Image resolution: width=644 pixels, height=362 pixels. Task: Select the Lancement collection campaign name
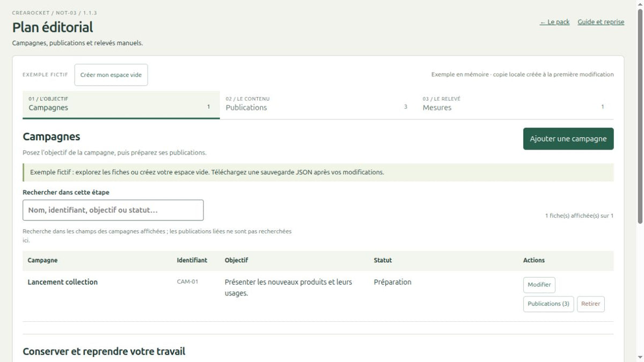tap(63, 282)
